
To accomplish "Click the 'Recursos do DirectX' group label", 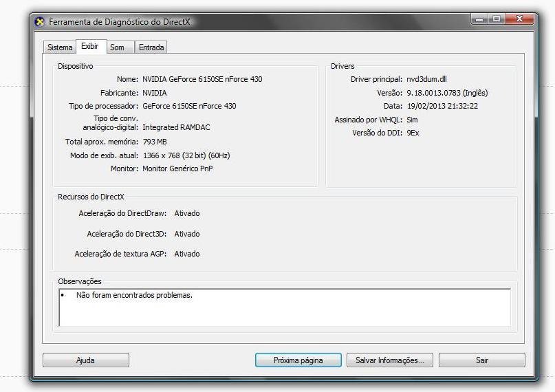I will point(91,197).
